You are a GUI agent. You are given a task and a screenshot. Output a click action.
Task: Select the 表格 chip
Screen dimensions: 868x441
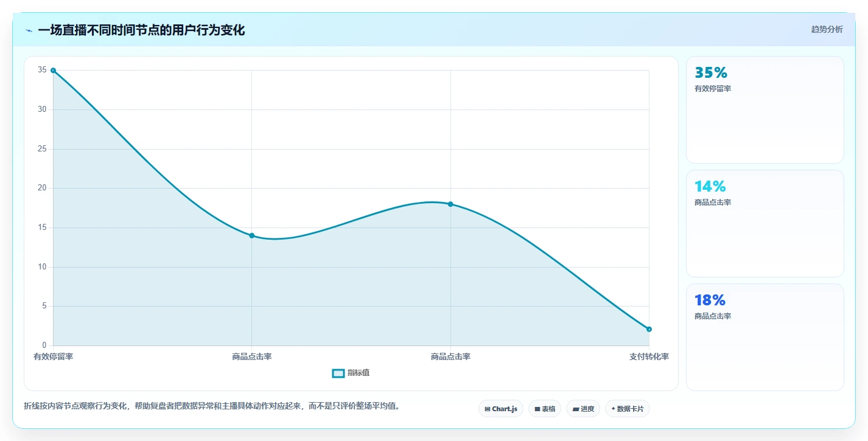(x=545, y=409)
